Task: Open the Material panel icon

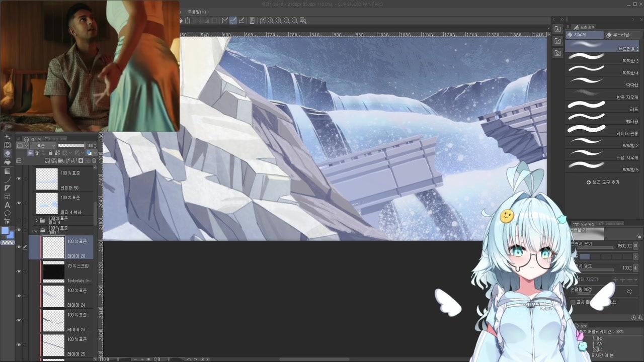Action: click(x=557, y=41)
